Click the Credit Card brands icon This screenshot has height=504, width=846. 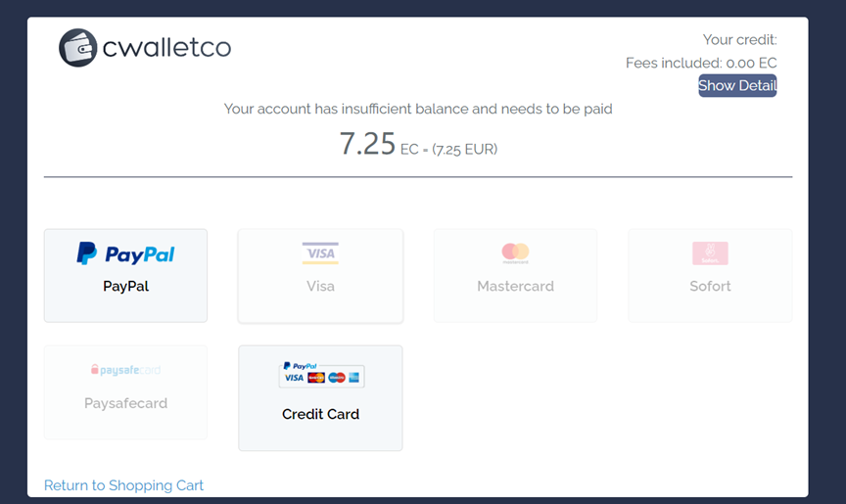320,375
